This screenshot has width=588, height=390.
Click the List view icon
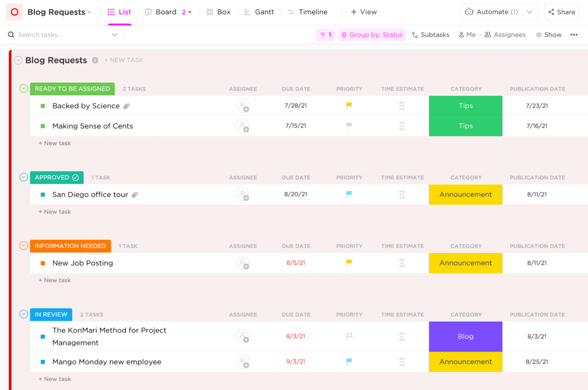tap(111, 12)
